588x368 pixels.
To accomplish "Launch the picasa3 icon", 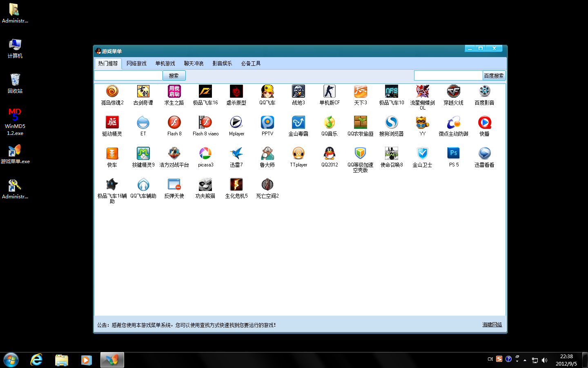I will tap(205, 153).
